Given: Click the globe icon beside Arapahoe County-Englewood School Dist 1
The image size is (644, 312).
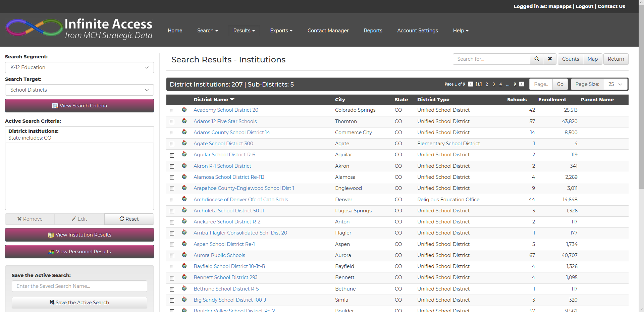Looking at the screenshot, I should tap(184, 188).
